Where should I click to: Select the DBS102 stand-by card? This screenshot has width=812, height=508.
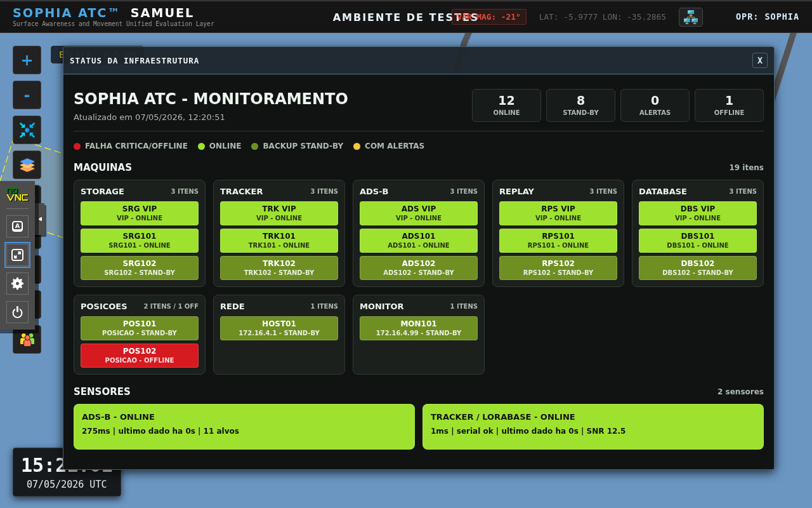(698, 268)
